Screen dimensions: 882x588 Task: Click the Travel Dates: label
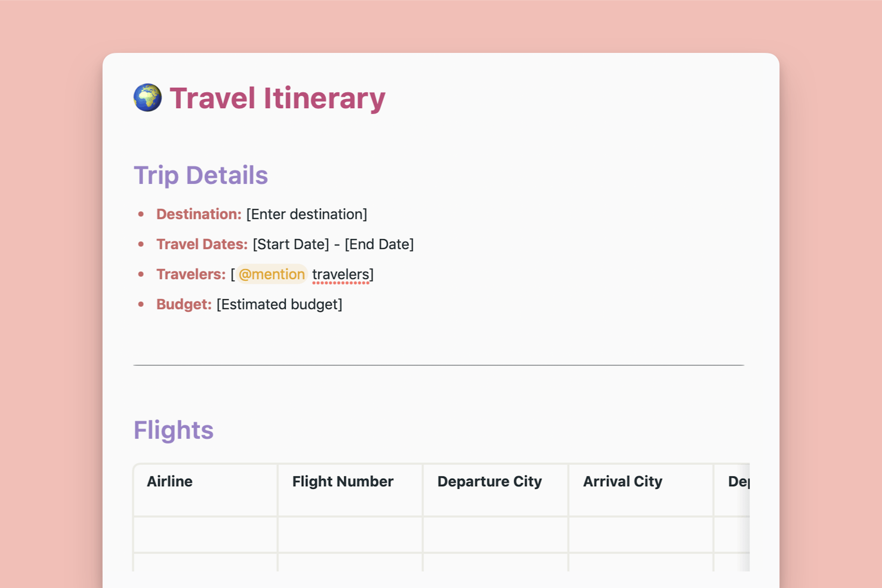[x=202, y=244]
